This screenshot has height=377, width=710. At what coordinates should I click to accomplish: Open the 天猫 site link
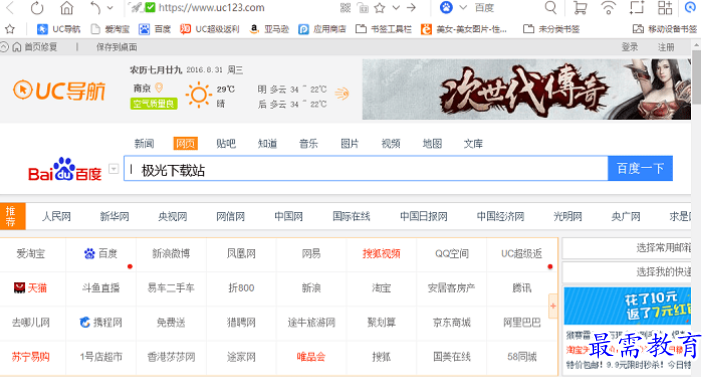pyautogui.click(x=31, y=288)
